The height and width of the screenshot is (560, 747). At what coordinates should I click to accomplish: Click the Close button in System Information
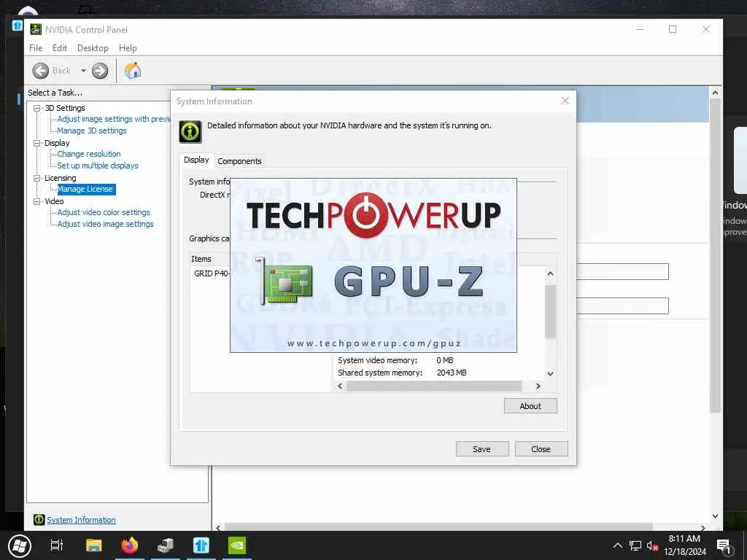(541, 449)
